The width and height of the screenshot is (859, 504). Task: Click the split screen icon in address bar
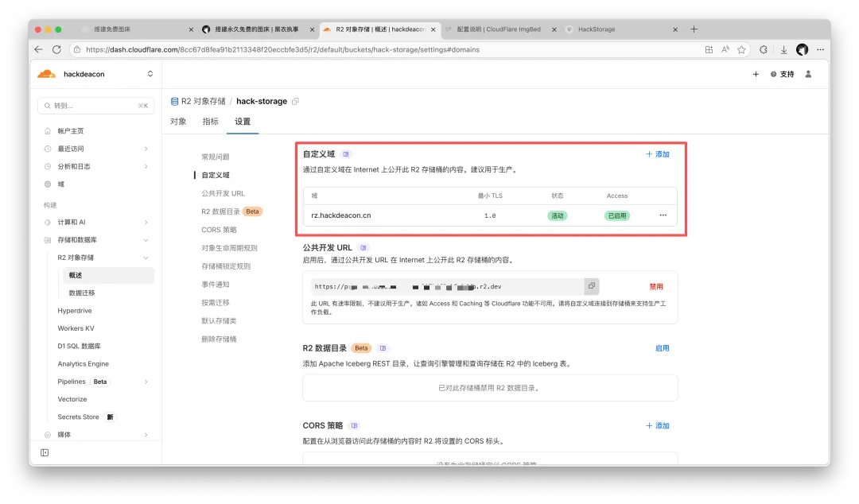709,49
